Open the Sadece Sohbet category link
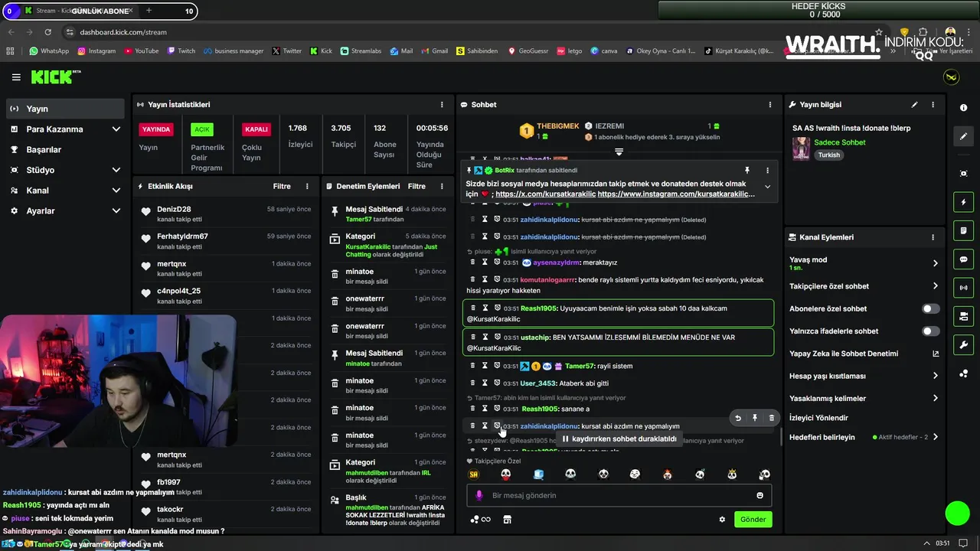 (x=840, y=142)
